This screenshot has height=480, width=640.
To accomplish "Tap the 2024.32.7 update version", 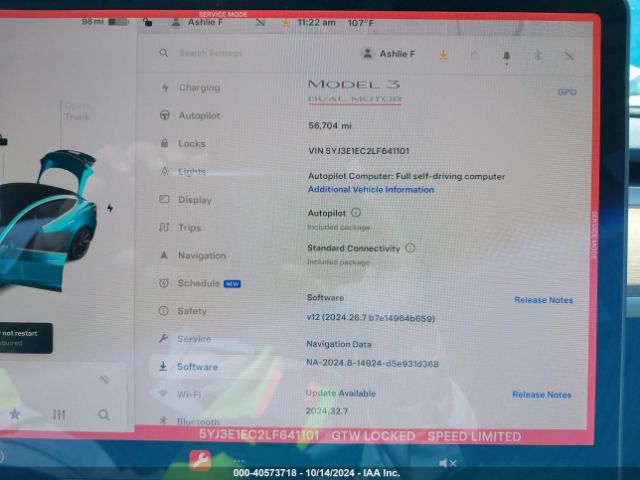I will [327, 411].
